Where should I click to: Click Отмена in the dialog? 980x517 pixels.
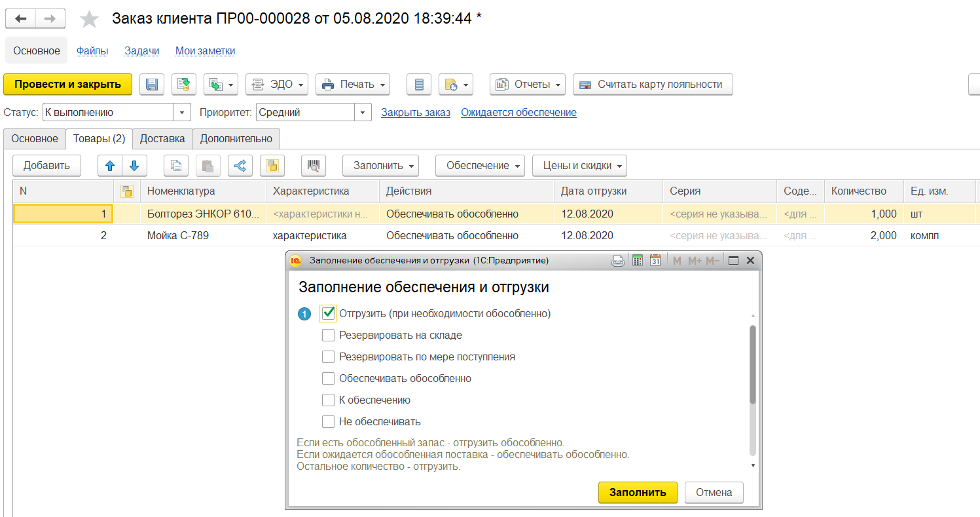pyautogui.click(x=714, y=493)
